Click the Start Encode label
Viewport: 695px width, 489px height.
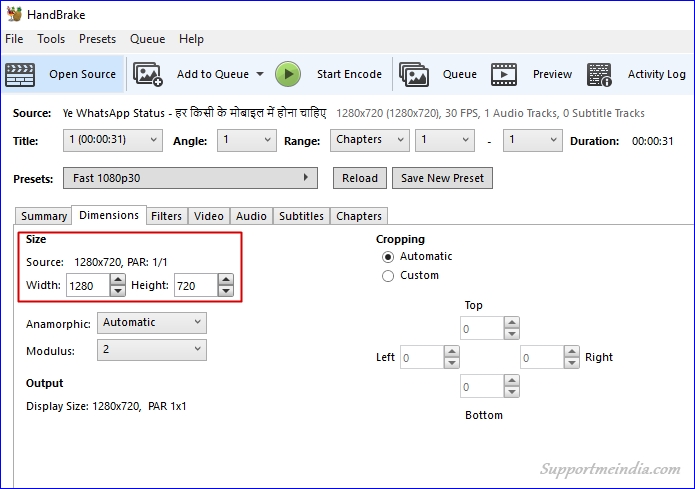349,74
